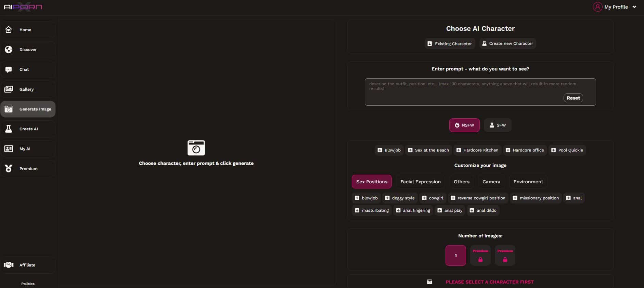Screen dimensions: 644x288
Task: Open Create AI via the flask icon
Action: (x=9, y=129)
